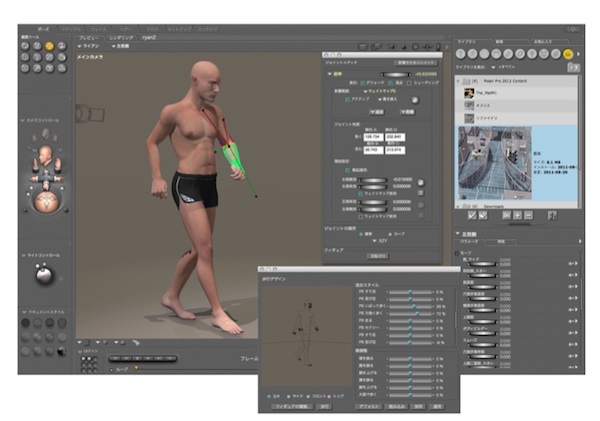
Task: Click the checkmark icon below library preview
Action: point(471,214)
